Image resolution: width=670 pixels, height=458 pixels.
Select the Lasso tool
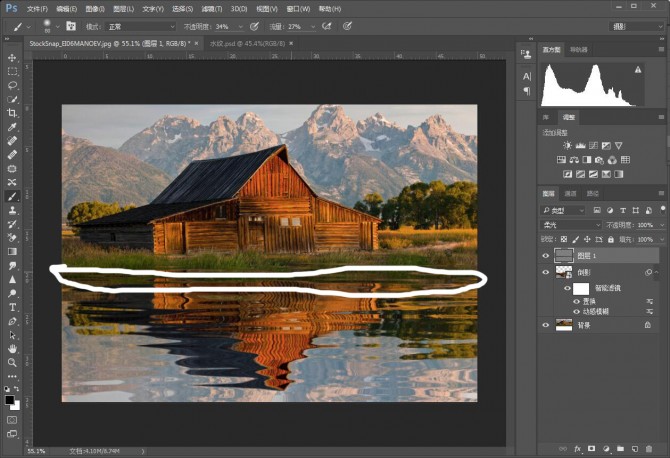pos(12,86)
